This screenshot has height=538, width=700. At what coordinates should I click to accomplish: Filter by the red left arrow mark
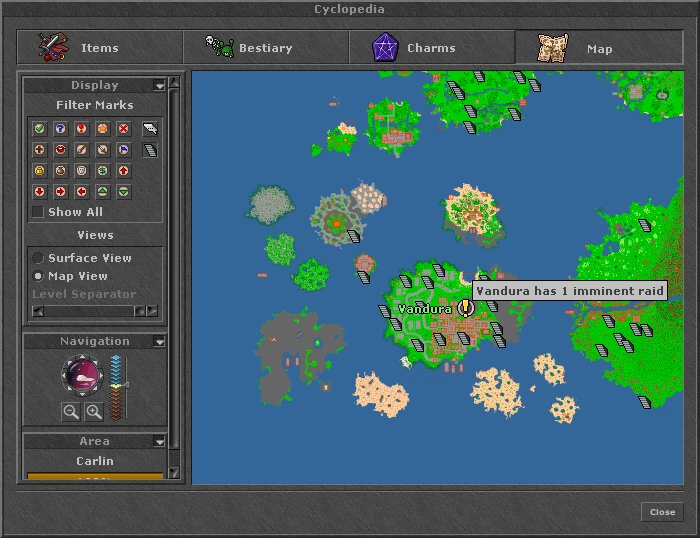pos(81,192)
